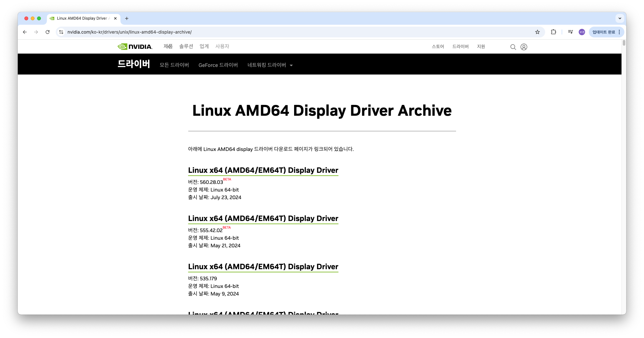Bookmark this page with the star icon
The height and width of the screenshot is (338, 644).
tap(538, 32)
